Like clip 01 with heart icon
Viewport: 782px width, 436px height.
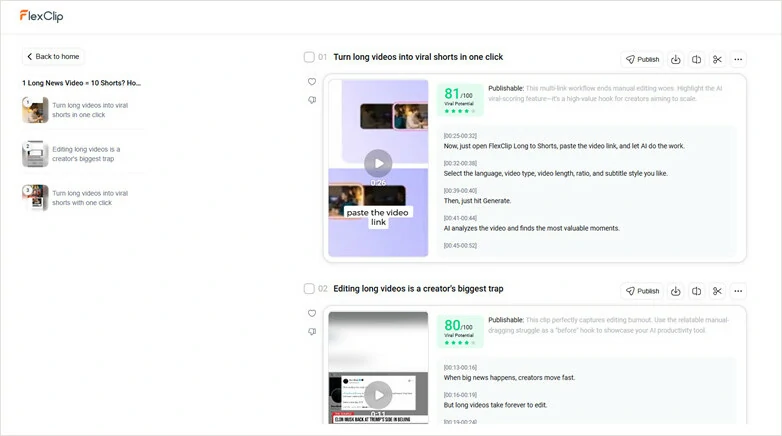(312, 81)
